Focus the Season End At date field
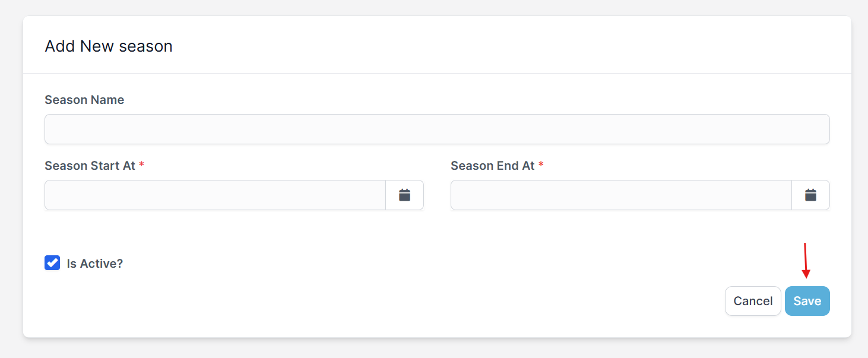The image size is (868, 358). [621, 195]
